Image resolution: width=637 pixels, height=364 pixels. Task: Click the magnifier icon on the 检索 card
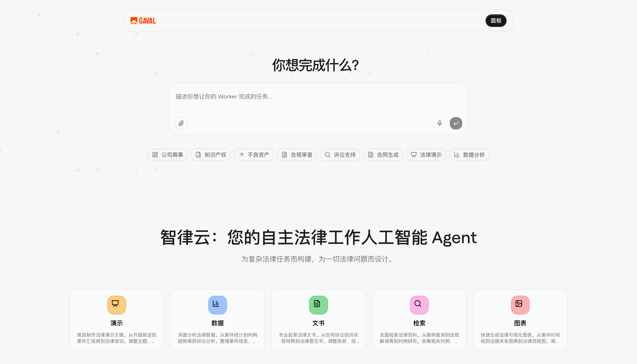[x=419, y=305]
